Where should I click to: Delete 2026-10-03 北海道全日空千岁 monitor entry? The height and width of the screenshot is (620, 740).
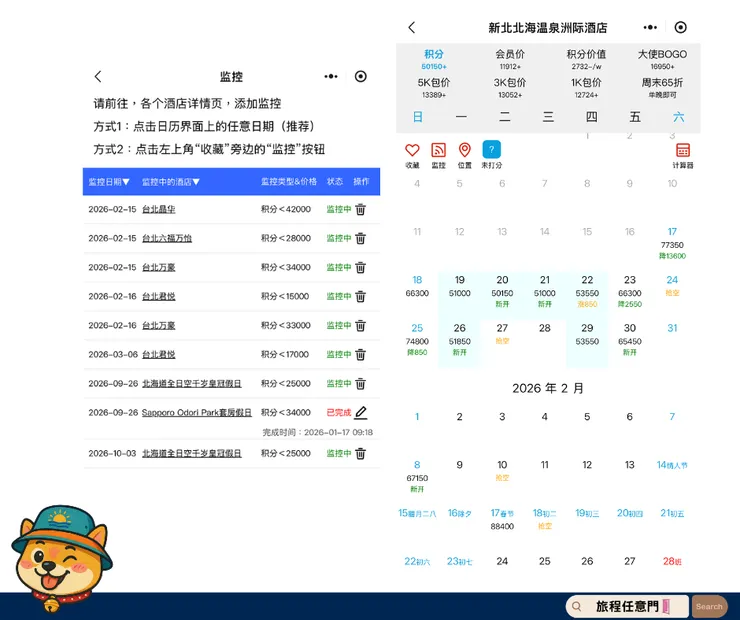click(x=361, y=453)
